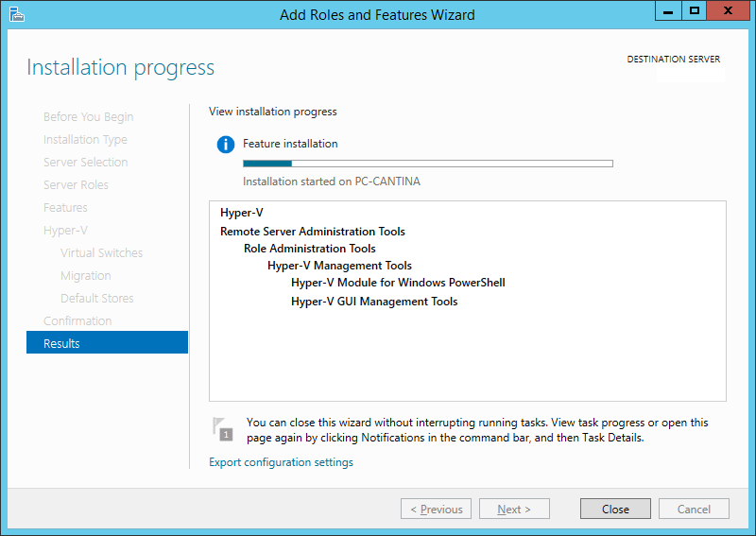Select Virtual Switches step
The width and height of the screenshot is (756, 536).
pos(101,252)
